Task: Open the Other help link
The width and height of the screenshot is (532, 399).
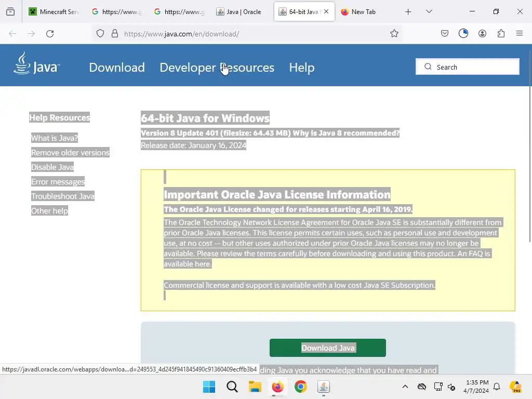Action: coord(49,211)
